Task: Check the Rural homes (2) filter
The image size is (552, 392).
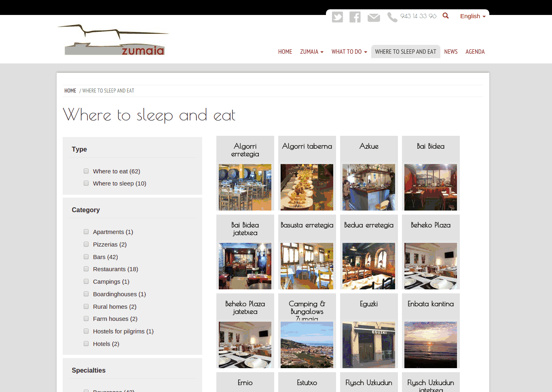Action: pyautogui.click(x=86, y=306)
